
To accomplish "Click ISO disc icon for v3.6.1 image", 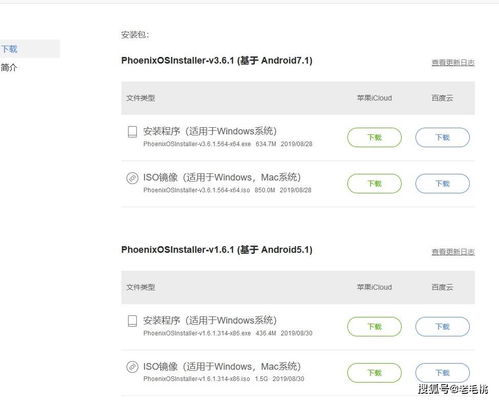I will pyautogui.click(x=132, y=178).
